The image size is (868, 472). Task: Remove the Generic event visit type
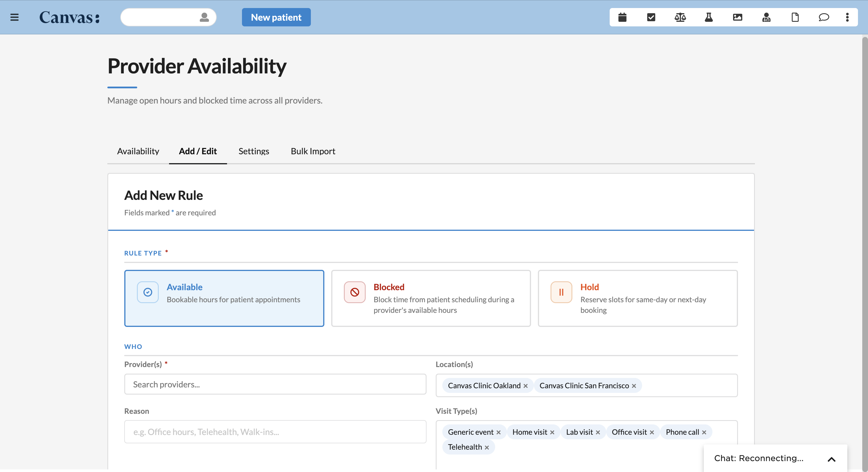pos(498,432)
